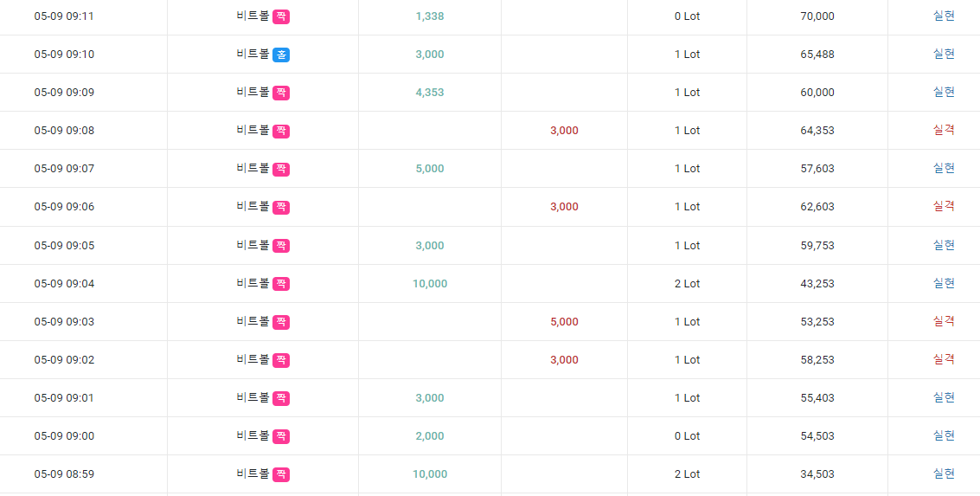980x496 pixels.
Task: Click the 1,338 profit amount
Action: tap(430, 16)
